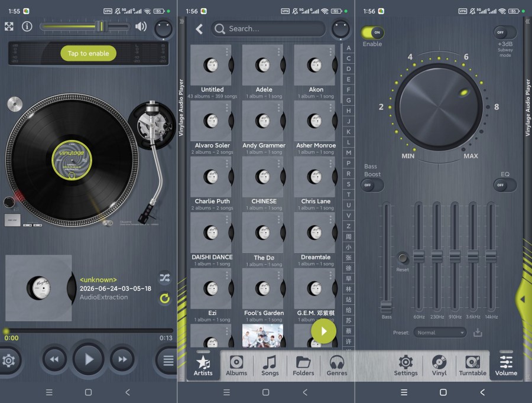Select the Volume tab
The height and width of the screenshot is (403, 532).
click(506, 366)
